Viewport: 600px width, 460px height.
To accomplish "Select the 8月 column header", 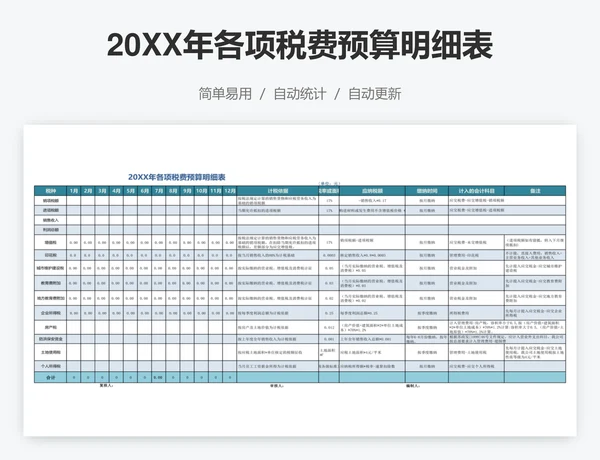I will coord(173,191).
